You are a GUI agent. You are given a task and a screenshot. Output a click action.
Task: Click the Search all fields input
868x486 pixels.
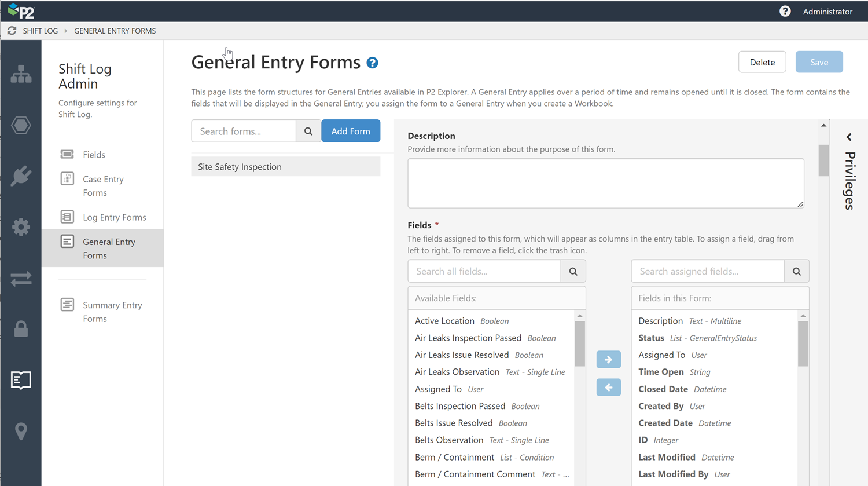(x=484, y=271)
